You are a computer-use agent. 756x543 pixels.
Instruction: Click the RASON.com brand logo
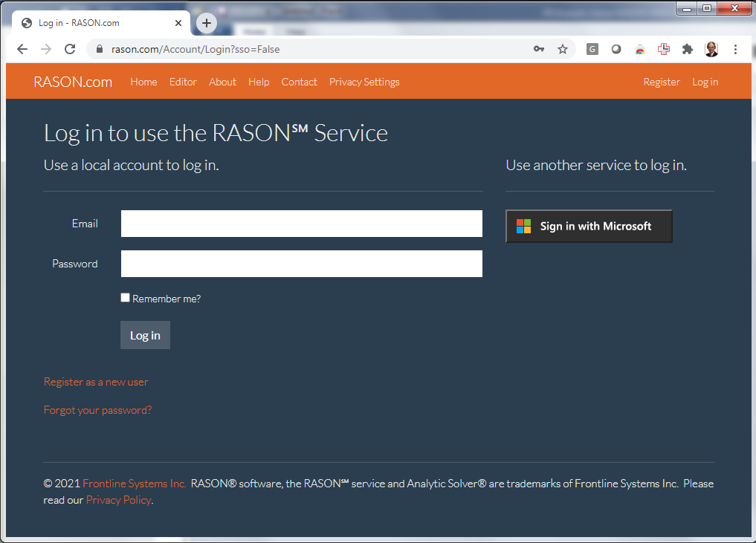(73, 82)
